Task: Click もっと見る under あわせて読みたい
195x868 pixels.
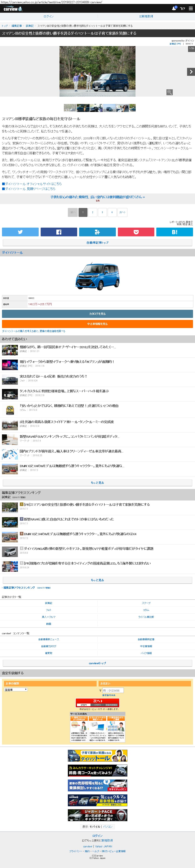Action: (97, 483)
